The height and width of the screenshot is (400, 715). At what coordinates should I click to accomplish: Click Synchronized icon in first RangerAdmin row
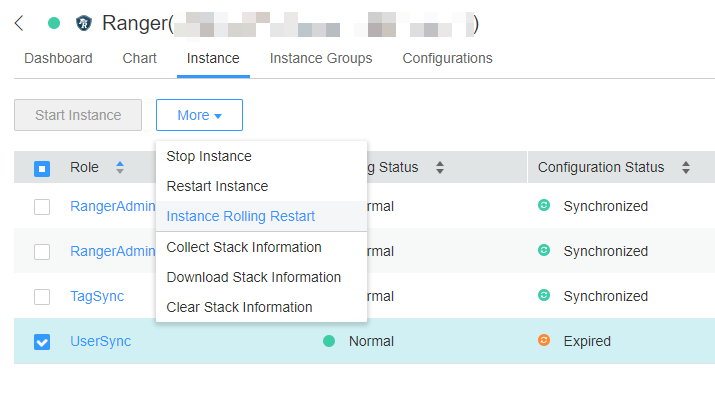pyautogui.click(x=544, y=205)
